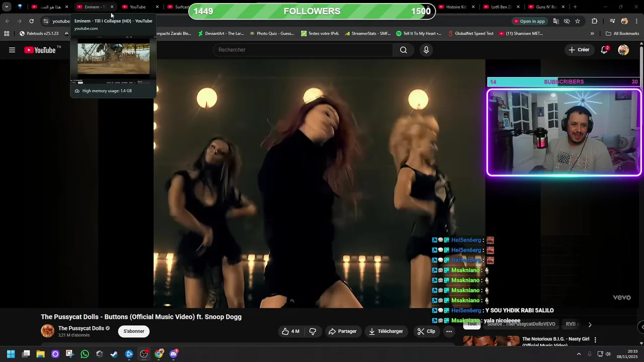The width and height of the screenshot is (644, 362).
Task: Open the apps grid in bookmarks bar
Action: 7,34
